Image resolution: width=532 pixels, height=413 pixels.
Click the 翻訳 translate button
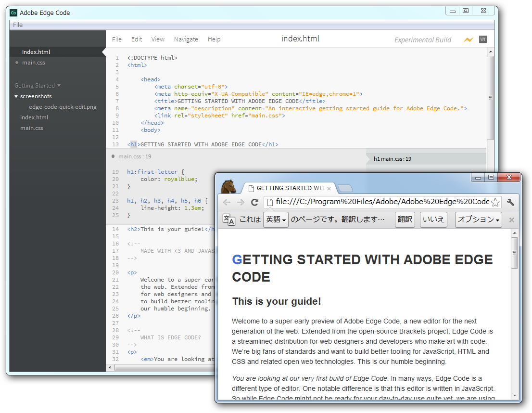(x=405, y=219)
